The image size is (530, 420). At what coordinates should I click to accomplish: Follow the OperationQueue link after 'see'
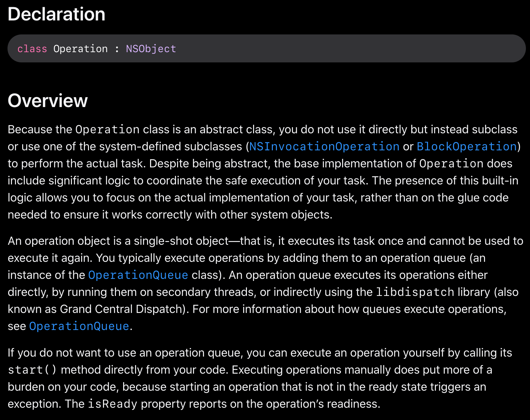pyautogui.click(x=79, y=326)
